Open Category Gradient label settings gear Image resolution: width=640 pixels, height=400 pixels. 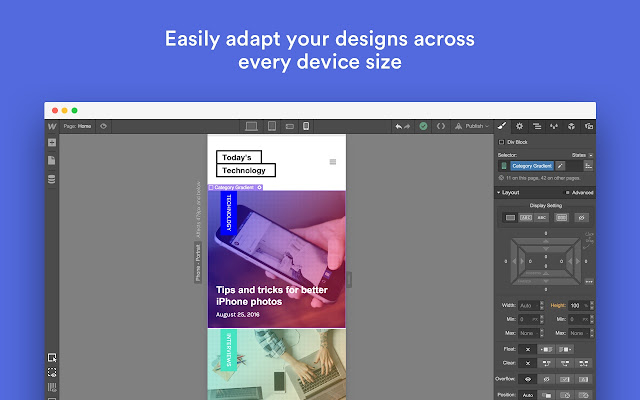click(259, 187)
